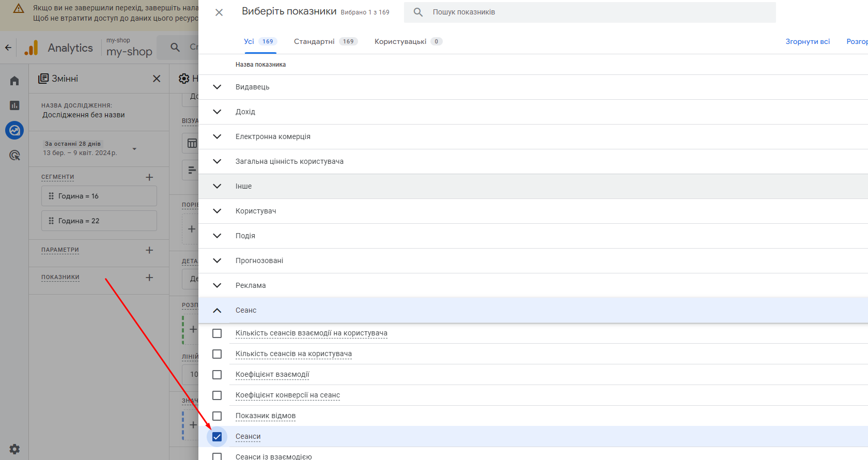
Task: Enable Коефіцієнт взаємодії checkbox
Action: (217, 375)
